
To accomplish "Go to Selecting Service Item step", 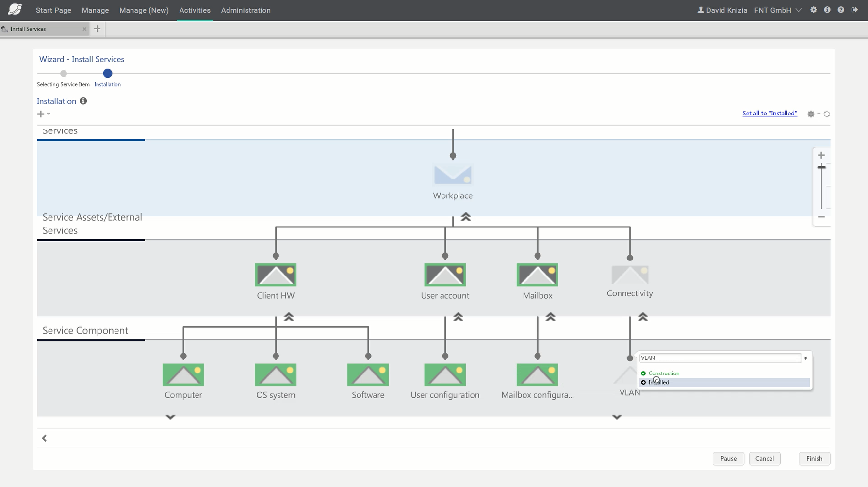I will coord(64,74).
